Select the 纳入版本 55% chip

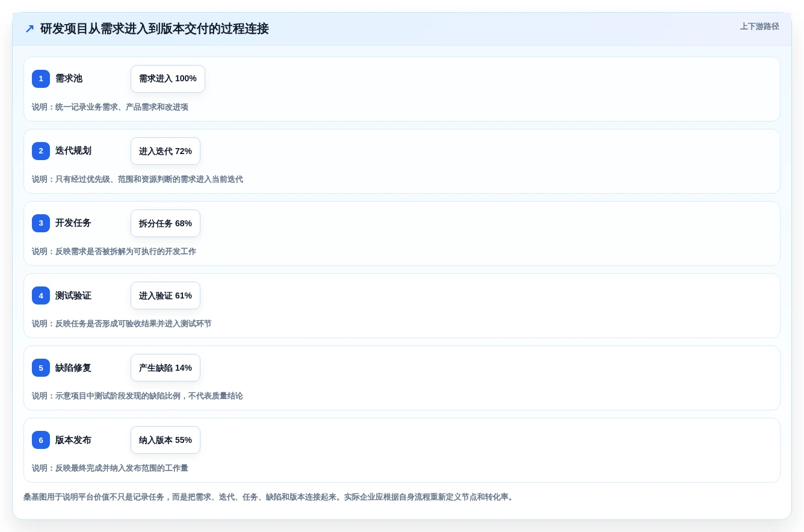(165, 440)
